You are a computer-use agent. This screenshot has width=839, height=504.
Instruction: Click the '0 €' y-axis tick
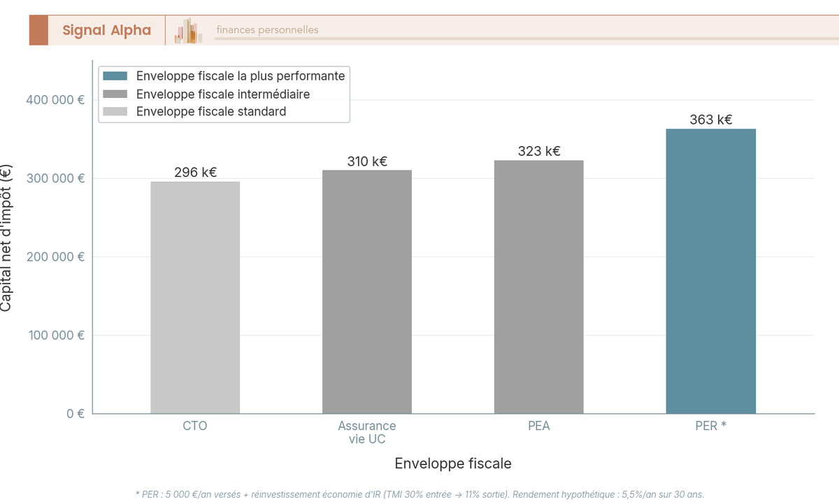pos(76,413)
